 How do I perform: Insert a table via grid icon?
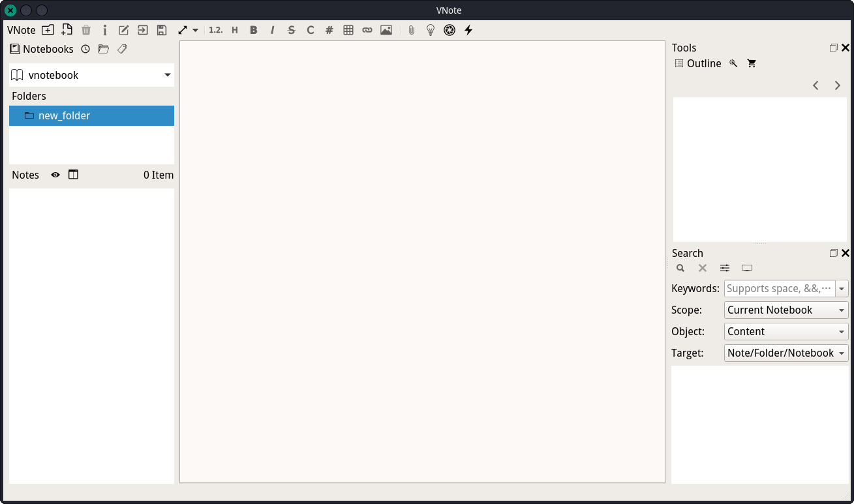coord(348,30)
